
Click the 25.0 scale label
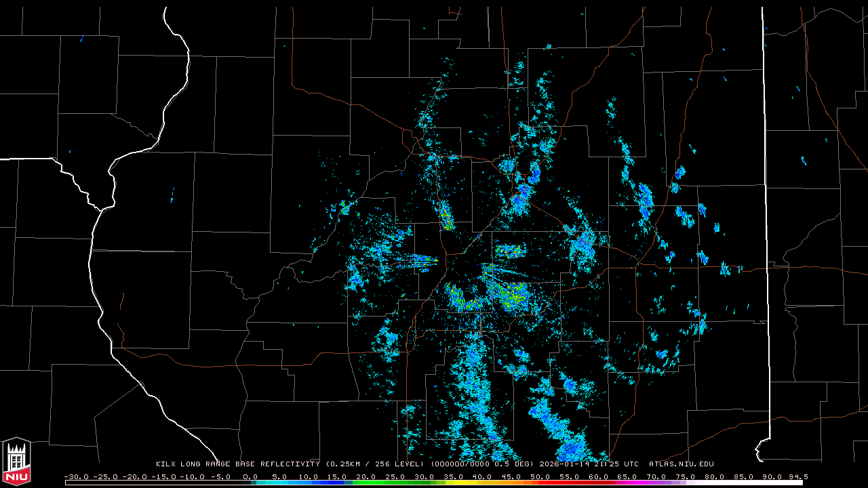coord(396,476)
